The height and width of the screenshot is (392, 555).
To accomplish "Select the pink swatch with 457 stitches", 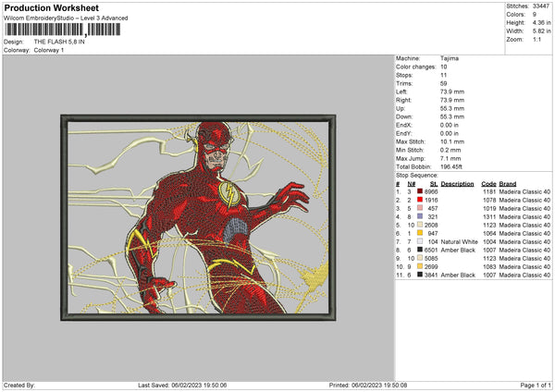I will pos(420,208).
